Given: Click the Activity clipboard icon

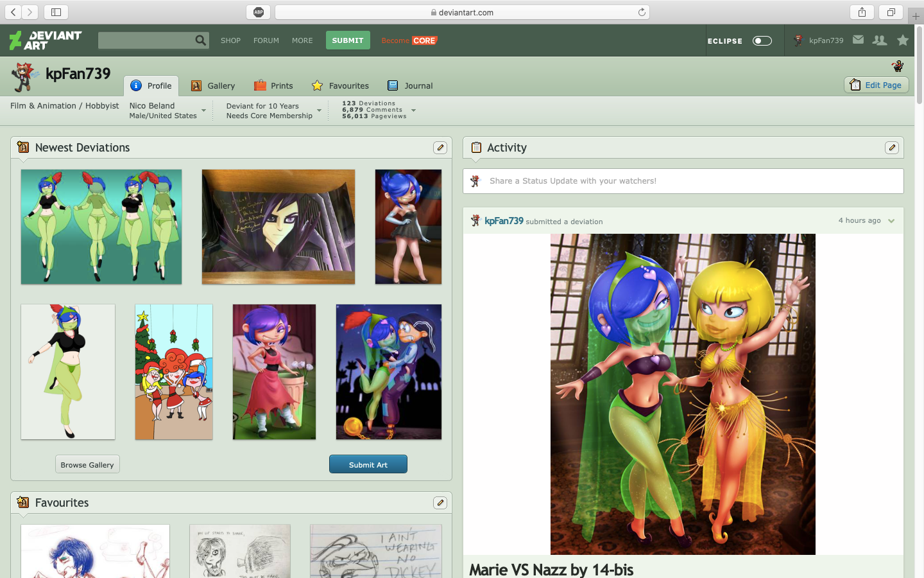Looking at the screenshot, I should pyautogui.click(x=476, y=148).
